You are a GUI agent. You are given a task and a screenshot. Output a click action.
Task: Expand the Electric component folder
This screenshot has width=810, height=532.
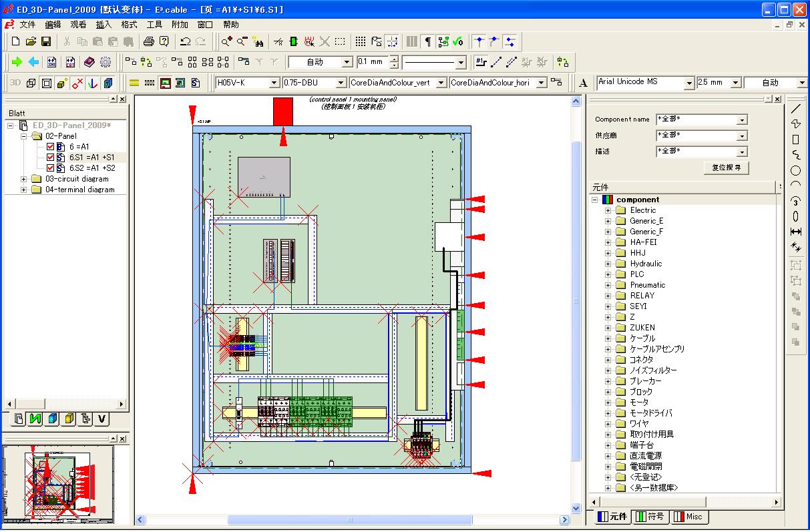[x=608, y=210]
